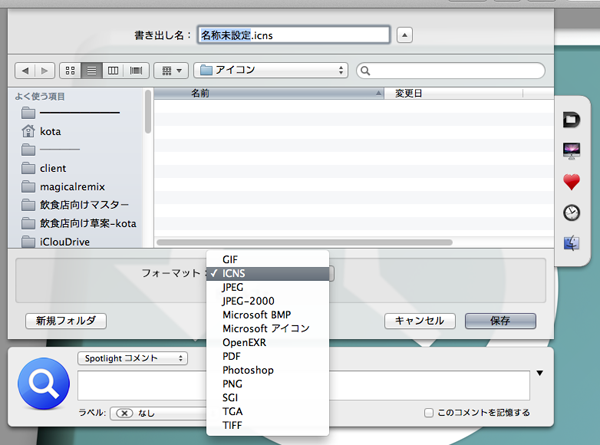Click the disclosure triangle beside comment field
This screenshot has width=600, height=445.
pyautogui.click(x=540, y=373)
